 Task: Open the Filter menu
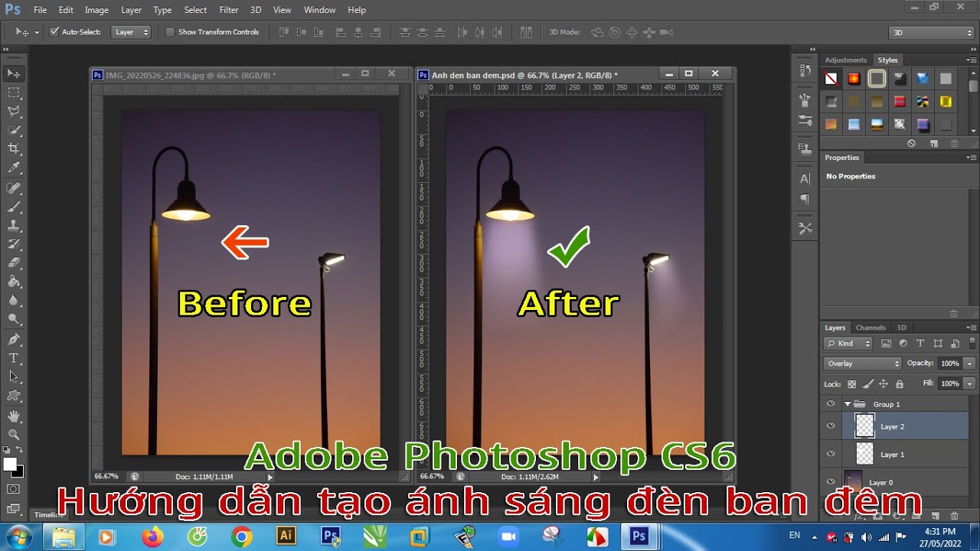229,10
